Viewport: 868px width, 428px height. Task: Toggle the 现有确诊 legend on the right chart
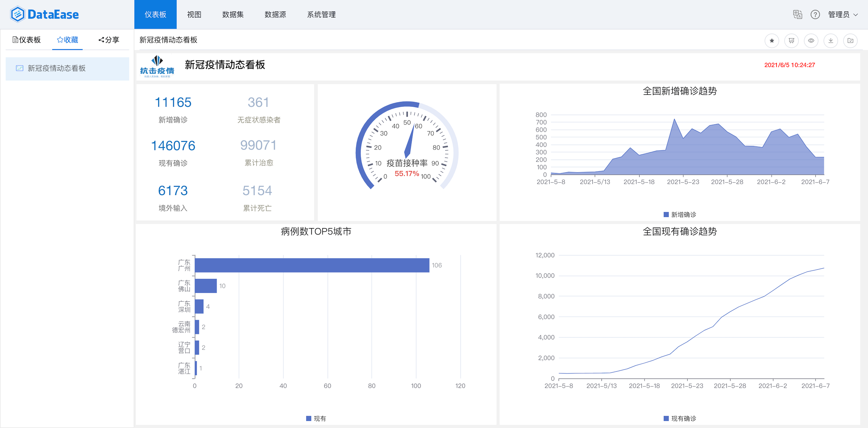pos(680,418)
